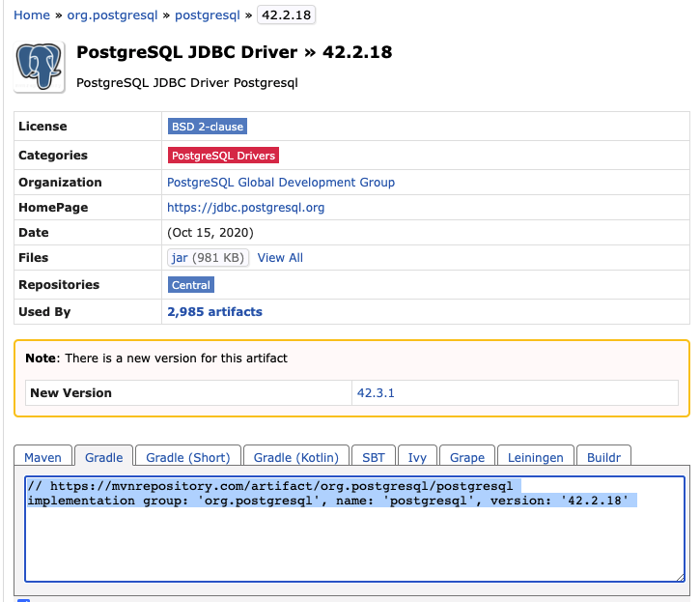Image resolution: width=700 pixels, height=602 pixels.
Task: Open new version 42.3.1 link
Action: coord(376,393)
